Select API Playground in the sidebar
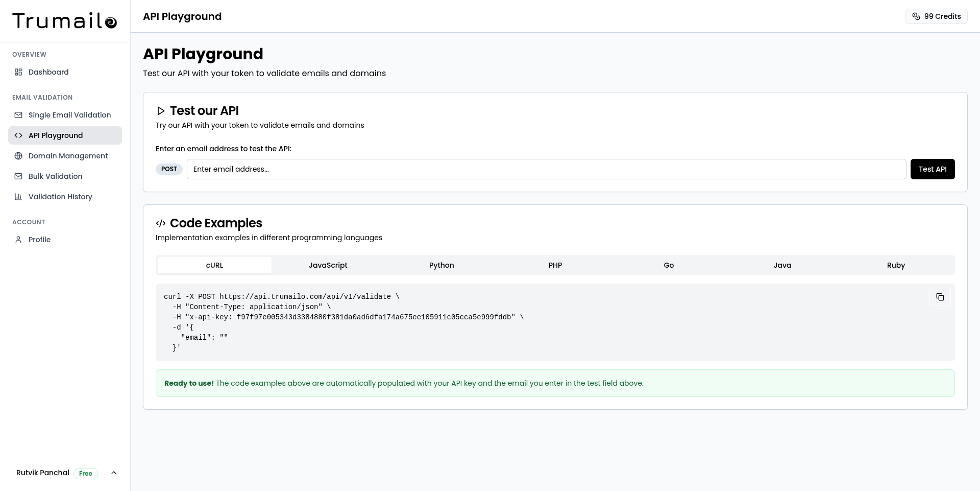 65,135
